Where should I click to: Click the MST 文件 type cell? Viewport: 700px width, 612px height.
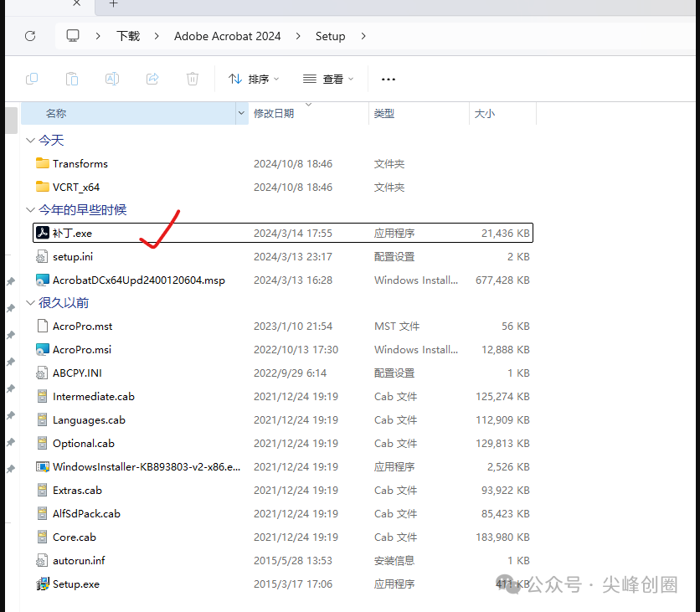[397, 326]
